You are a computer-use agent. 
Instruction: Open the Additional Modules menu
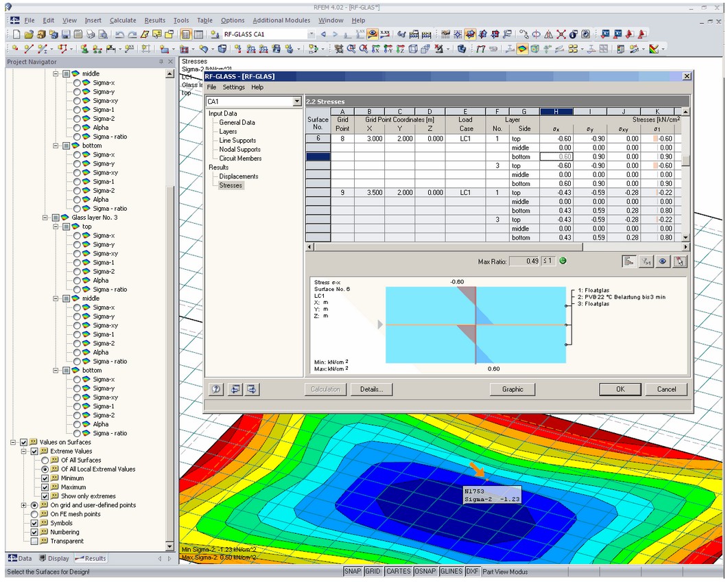pos(281,20)
